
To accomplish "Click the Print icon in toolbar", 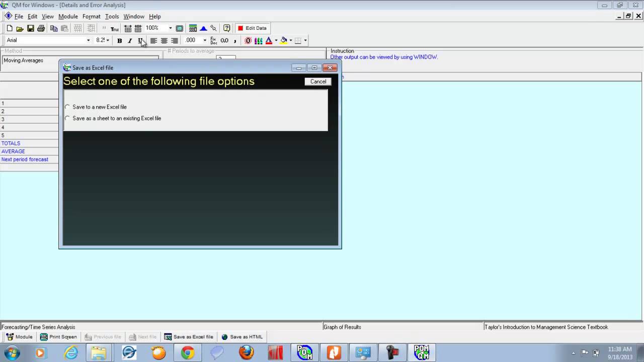I will pyautogui.click(x=41, y=29).
